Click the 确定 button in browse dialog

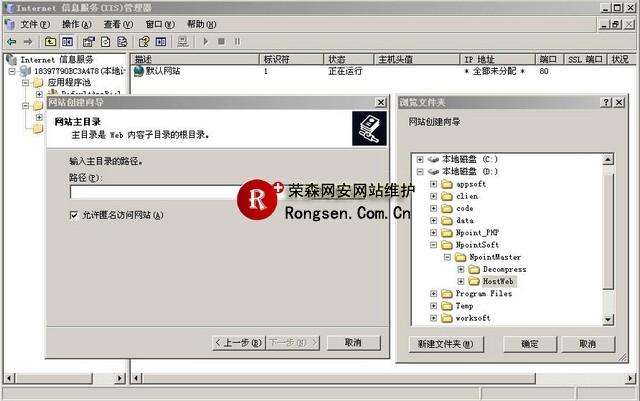pos(530,343)
